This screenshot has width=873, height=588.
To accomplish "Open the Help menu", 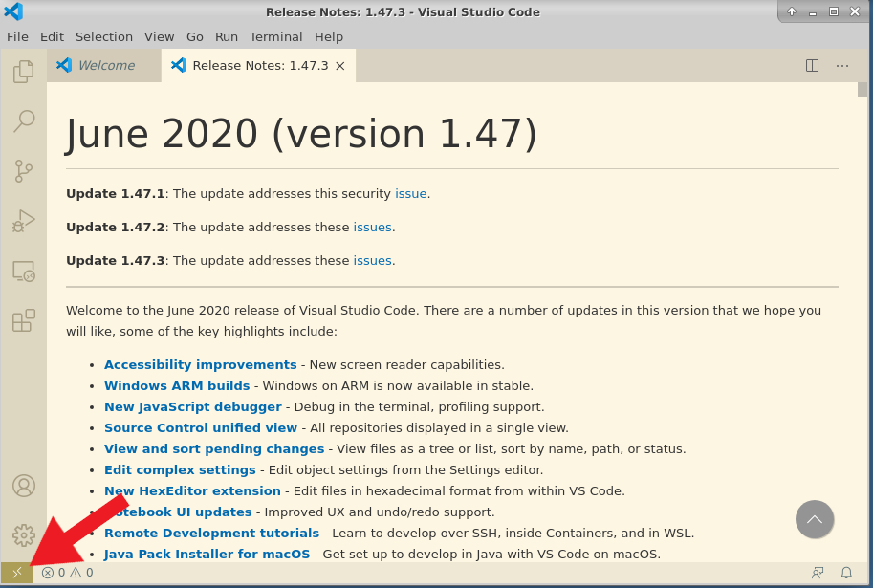I will 329,36.
